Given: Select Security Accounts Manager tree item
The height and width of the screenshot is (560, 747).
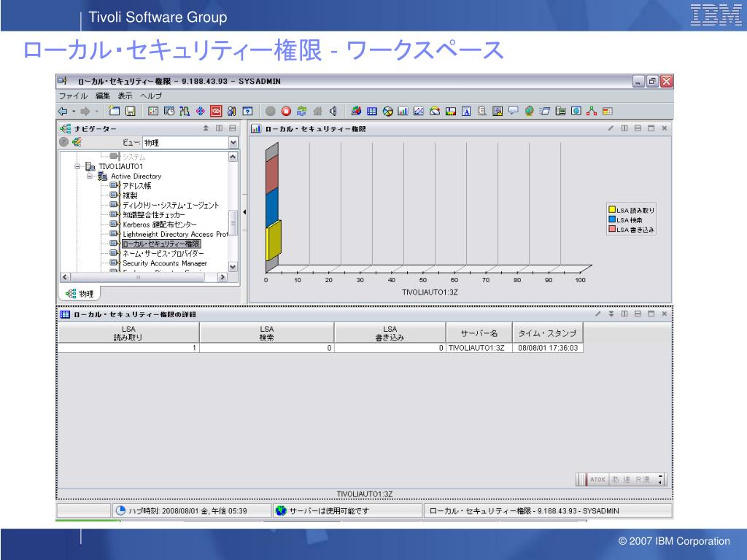Looking at the screenshot, I should coord(165,263).
